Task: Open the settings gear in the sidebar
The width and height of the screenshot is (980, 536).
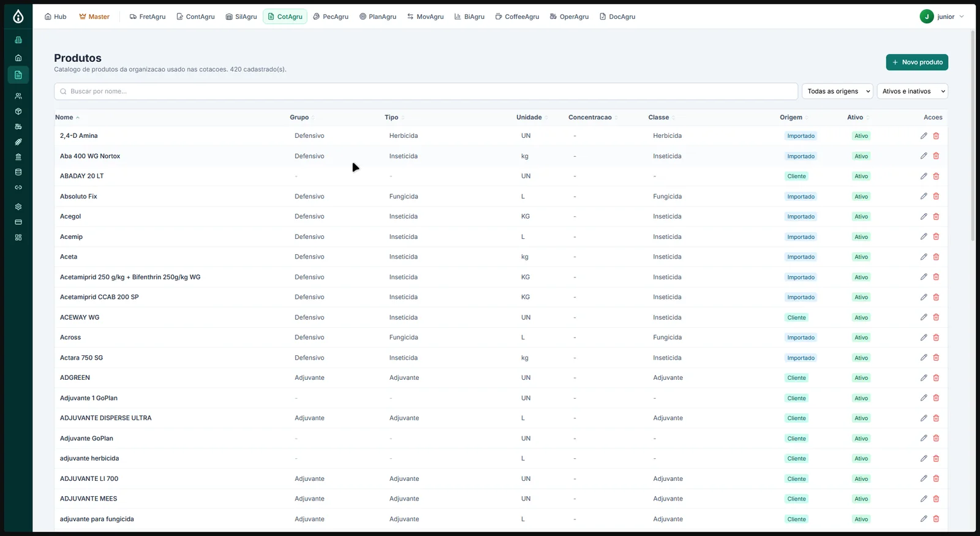Action: (18, 207)
